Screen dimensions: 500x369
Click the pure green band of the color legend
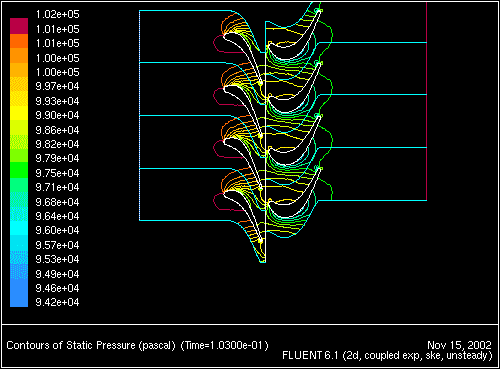19,170
